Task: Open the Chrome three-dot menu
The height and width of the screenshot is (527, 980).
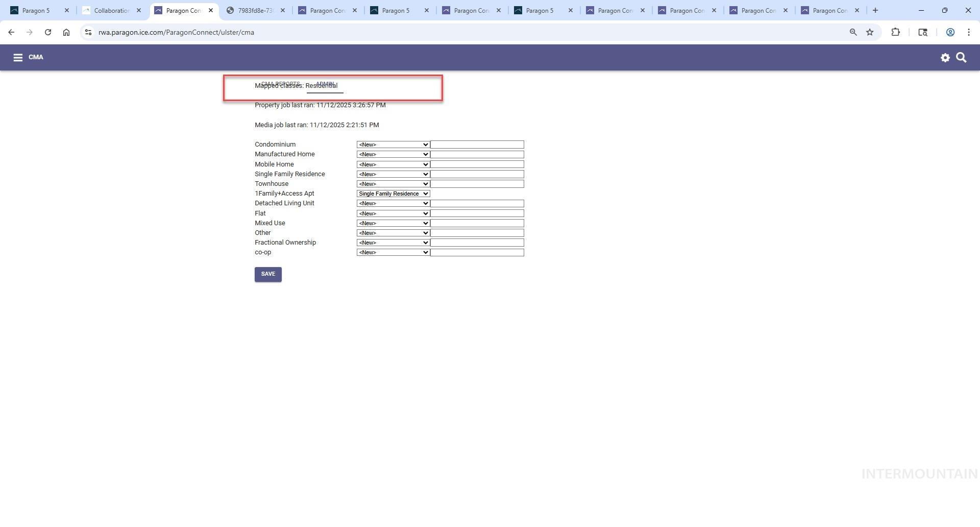Action: tap(969, 32)
